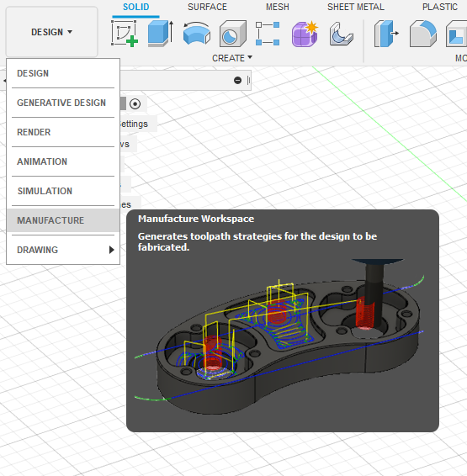
Task: Open the SHEET METAL tab
Action: click(356, 7)
